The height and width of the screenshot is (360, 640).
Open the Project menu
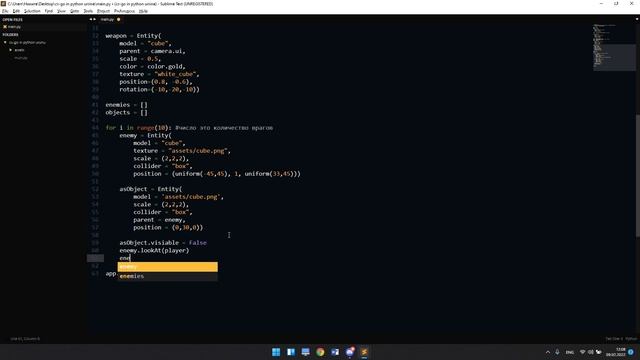point(103,11)
